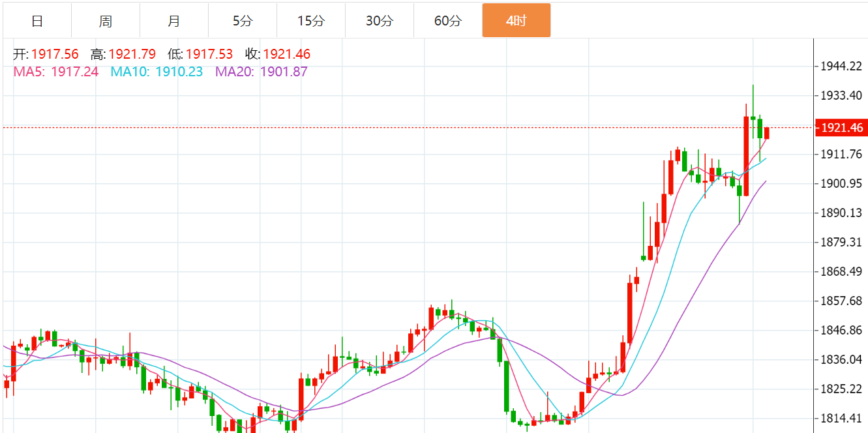The width and height of the screenshot is (868, 433).
Task: Click the 低 low price 1917.53
Action: click(209, 55)
